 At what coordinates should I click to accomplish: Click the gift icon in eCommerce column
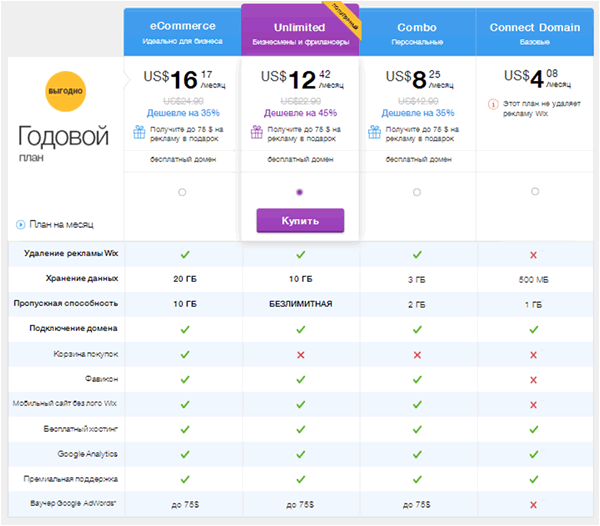click(x=139, y=132)
